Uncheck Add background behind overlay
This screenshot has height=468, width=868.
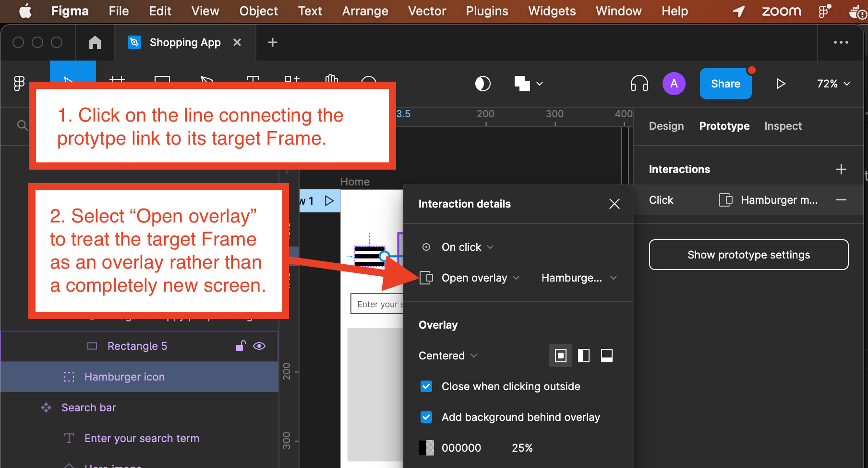click(x=426, y=417)
